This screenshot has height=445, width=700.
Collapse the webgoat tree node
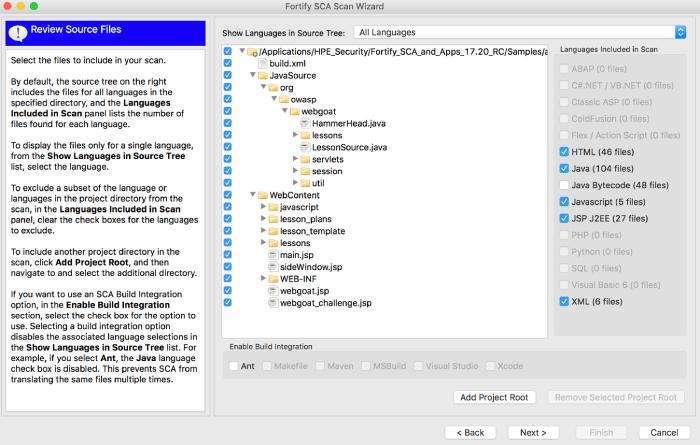point(284,111)
